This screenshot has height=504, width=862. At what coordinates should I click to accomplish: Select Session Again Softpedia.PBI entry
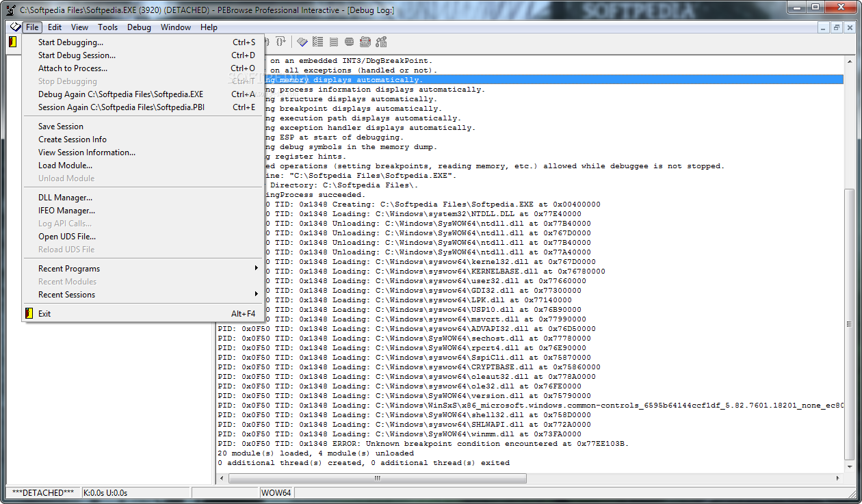click(143, 107)
